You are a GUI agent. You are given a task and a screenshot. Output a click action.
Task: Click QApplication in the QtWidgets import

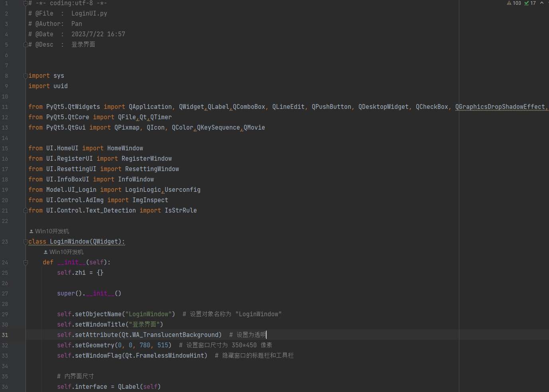pos(150,107)
